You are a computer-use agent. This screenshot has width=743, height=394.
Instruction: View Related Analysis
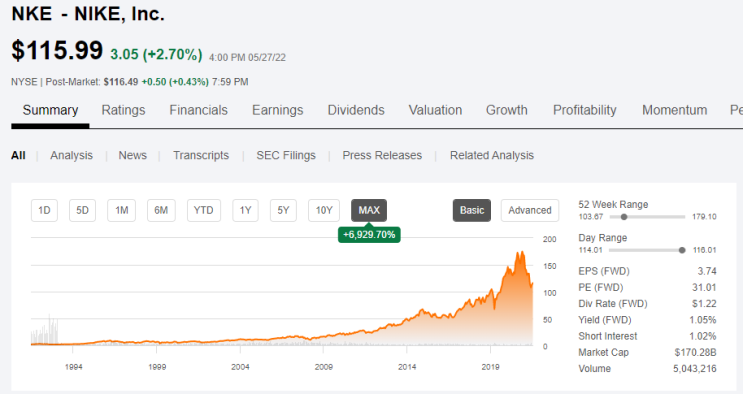(492, 156)
